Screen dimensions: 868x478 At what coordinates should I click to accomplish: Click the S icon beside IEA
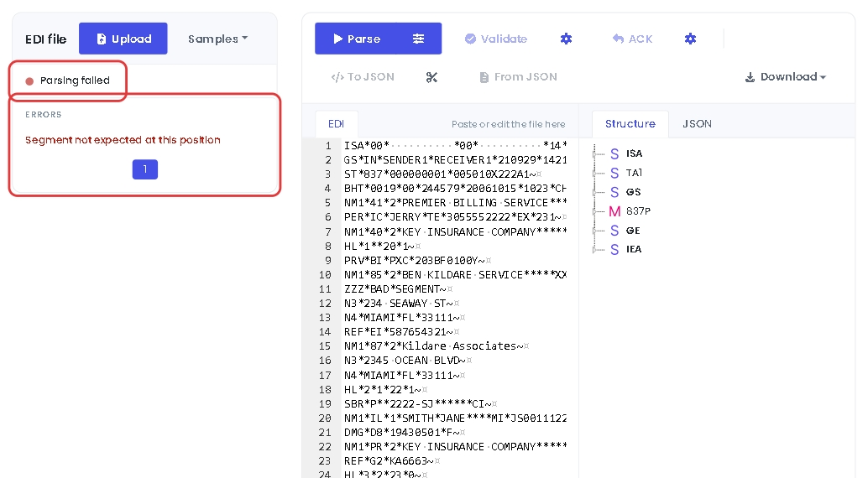coord(614,250)
